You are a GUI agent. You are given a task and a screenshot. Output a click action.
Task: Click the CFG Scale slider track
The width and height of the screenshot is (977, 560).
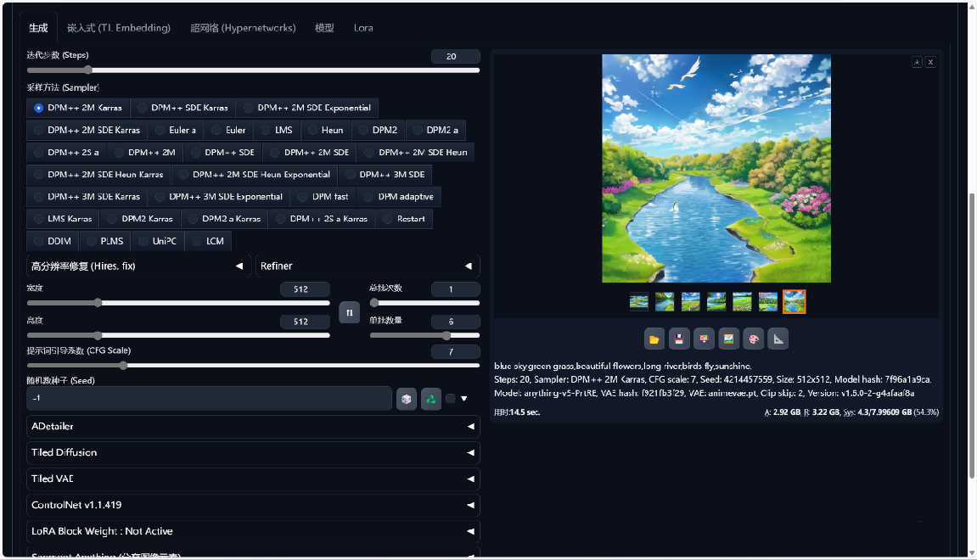[x=253, y=366]
